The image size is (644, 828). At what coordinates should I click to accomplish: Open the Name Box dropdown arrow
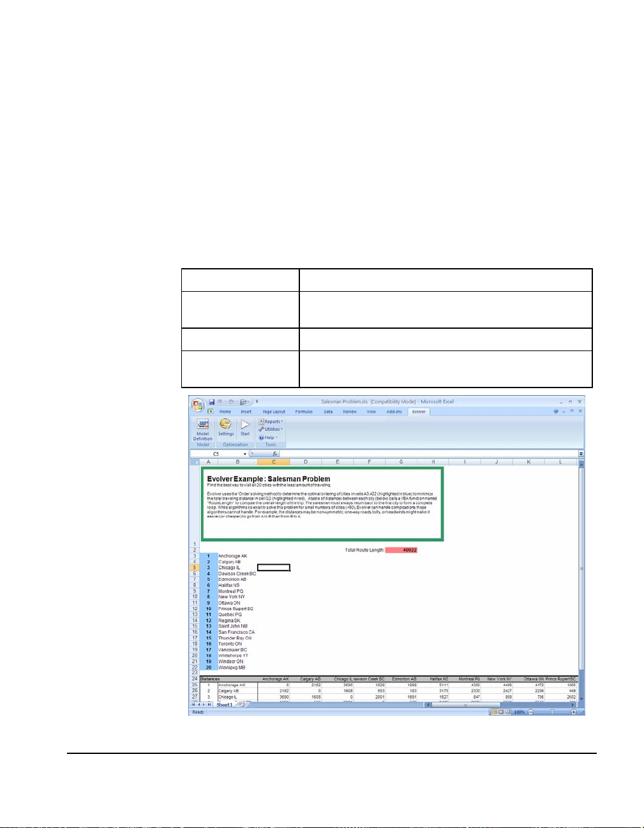pos(244,454)
